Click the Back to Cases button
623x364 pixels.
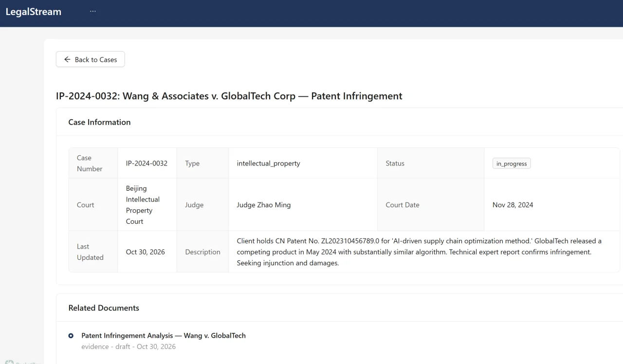point(90,59)
